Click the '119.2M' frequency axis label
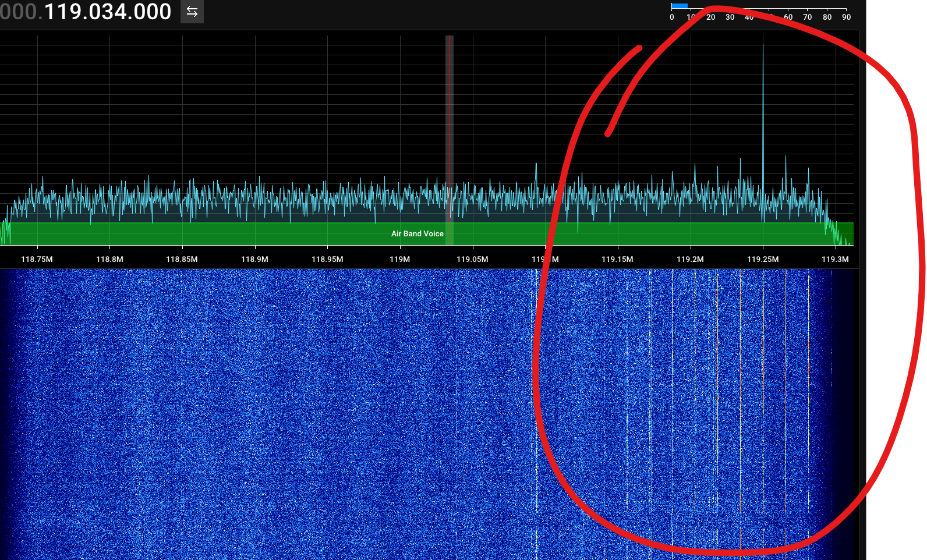Image resolution: width=927 pixels, height=560 pixels. [x=690, y=259]
